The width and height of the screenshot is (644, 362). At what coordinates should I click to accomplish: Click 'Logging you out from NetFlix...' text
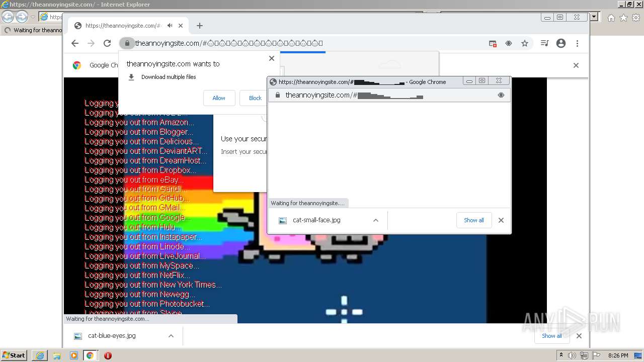pos(137,275)
